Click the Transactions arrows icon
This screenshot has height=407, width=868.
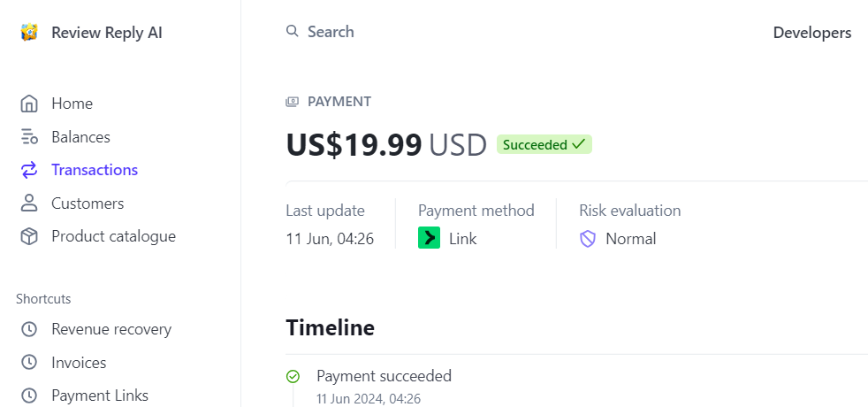tap(29, 170)
